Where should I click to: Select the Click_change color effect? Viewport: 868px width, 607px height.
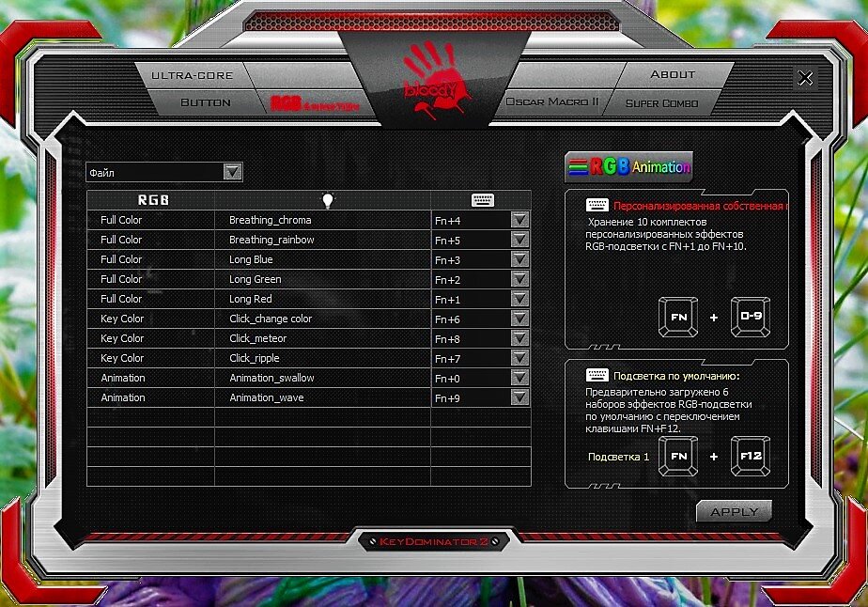click(x=271, y=319)
